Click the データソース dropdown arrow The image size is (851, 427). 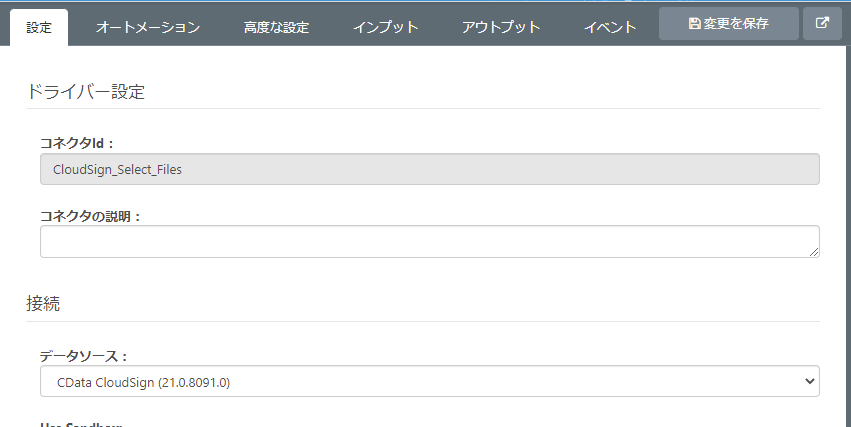point(809,381)
